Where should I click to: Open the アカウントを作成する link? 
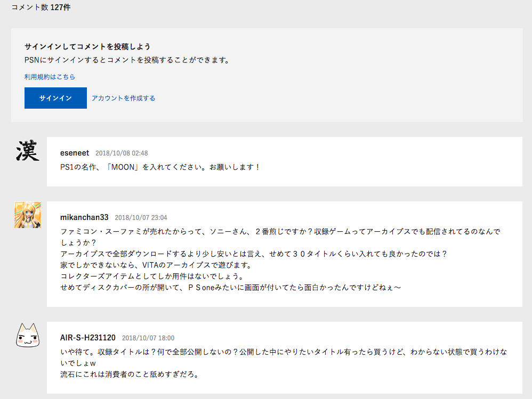click(124, 99)
